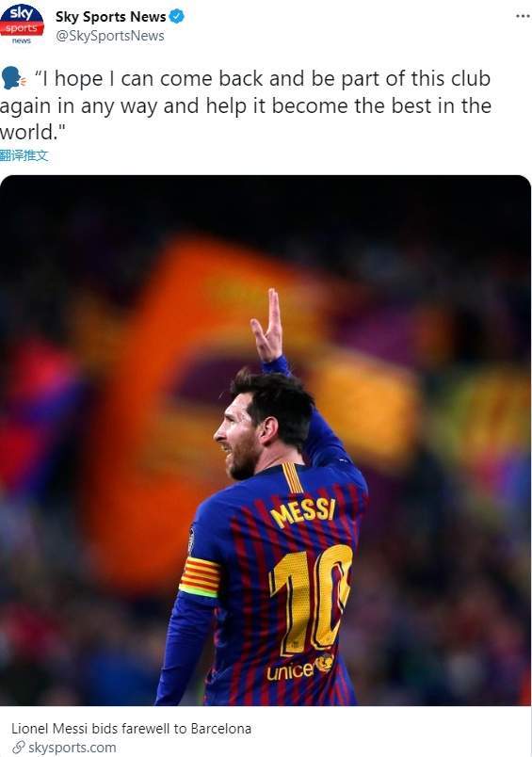The image size is (532, 757).
Task: Open the Sky Sports News account name
Action: [x=110, y=16]
